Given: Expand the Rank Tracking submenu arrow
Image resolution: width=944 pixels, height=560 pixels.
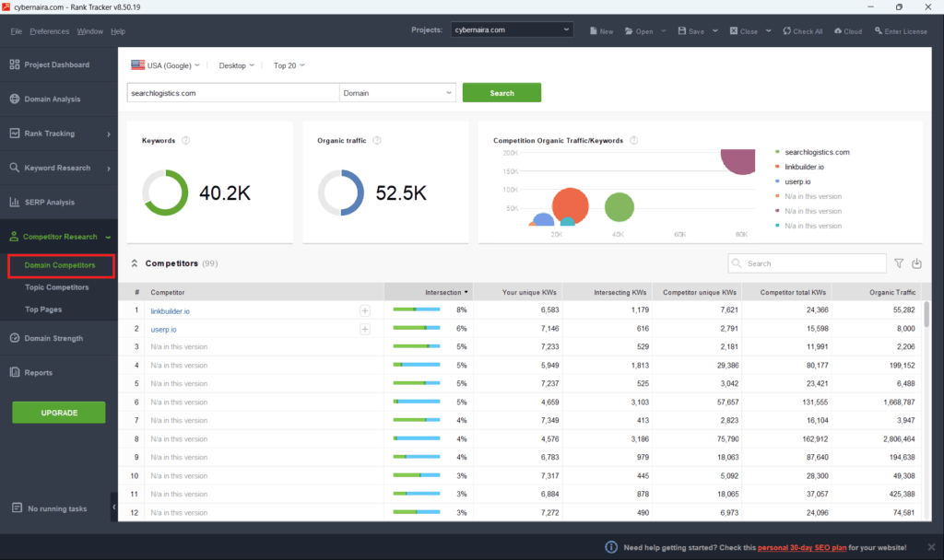Looking at the screenshot, I should 109,134.
